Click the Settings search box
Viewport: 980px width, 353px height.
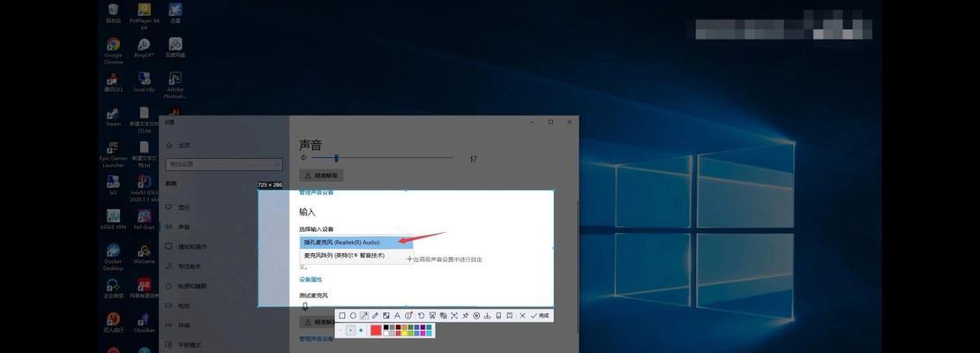pyautogui.click(x=224, y=164)
